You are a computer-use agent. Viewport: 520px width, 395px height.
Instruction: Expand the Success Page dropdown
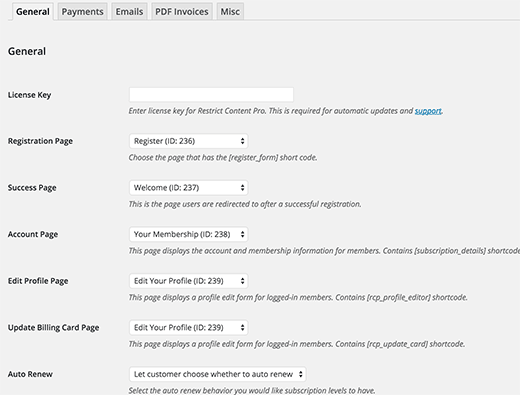(x=188, y=188)
